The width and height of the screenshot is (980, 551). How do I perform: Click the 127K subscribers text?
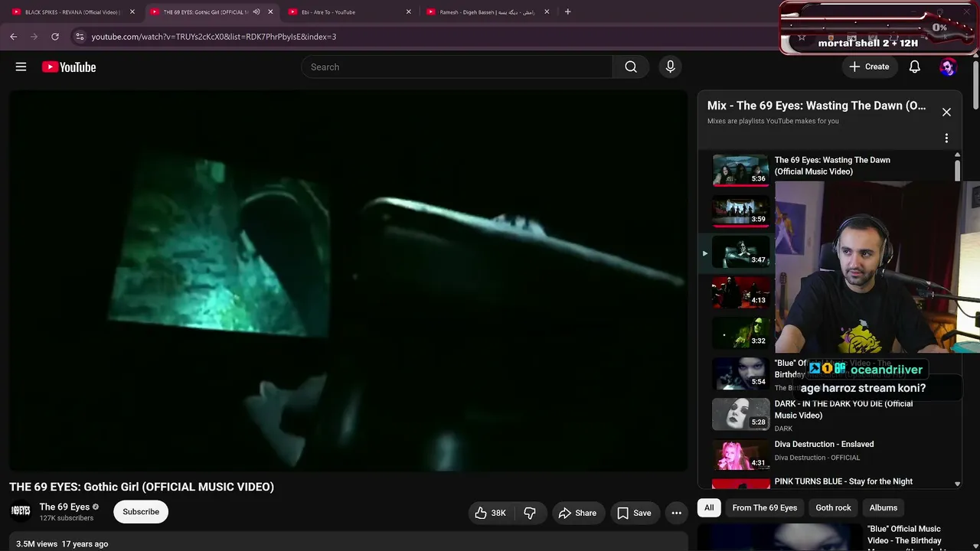[67, 518]
